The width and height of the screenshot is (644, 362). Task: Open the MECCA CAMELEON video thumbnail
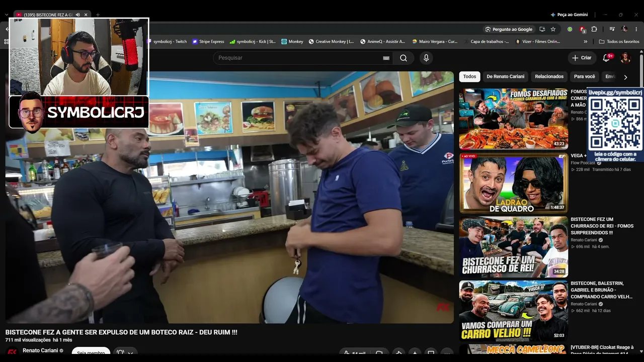click(513, 349)
